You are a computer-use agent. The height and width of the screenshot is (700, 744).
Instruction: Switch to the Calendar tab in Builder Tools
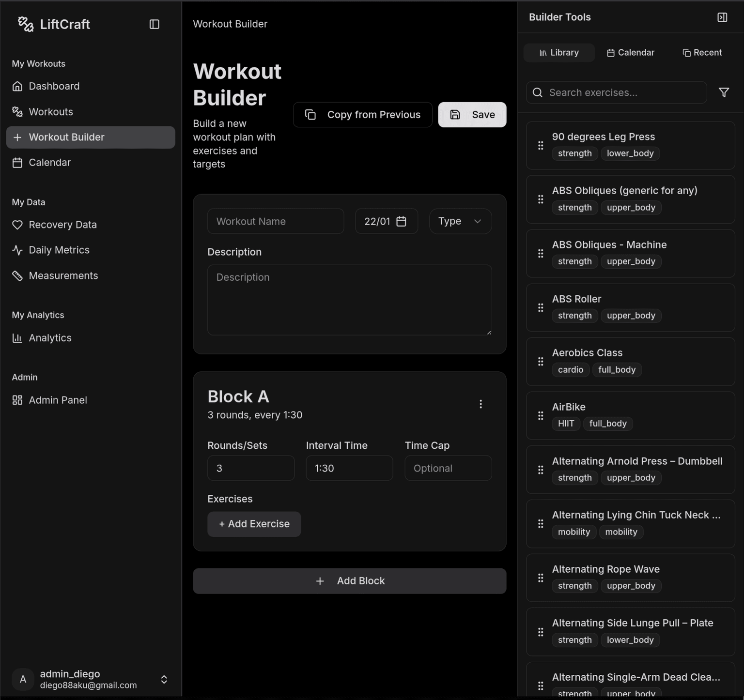click(x=631, y=53)
